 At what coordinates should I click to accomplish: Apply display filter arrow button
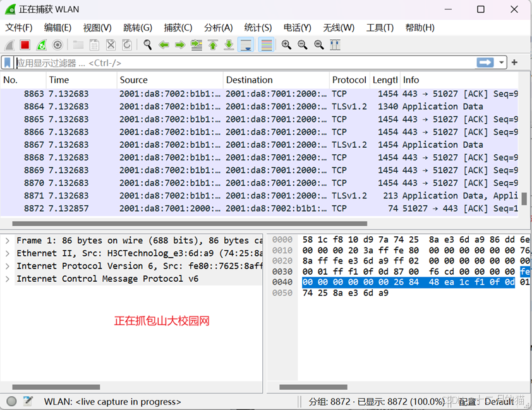pyautogui.click(x=485, y=63)
